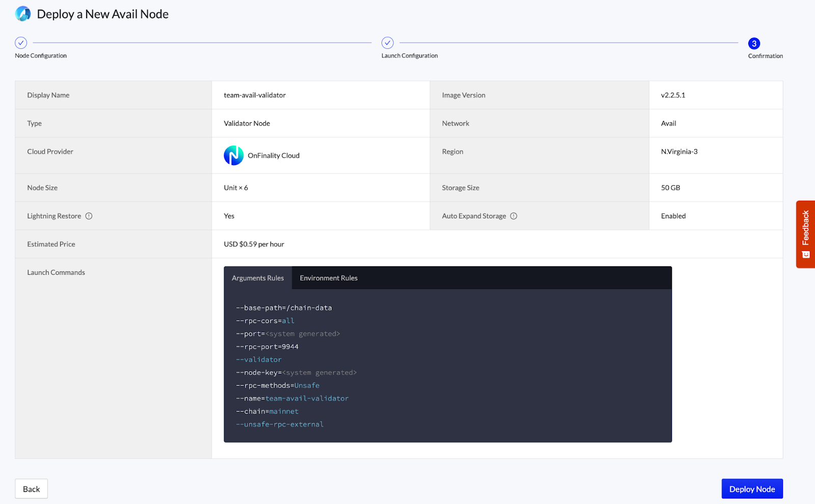Click the Avail logo icon in header

(x=23, y=14)
